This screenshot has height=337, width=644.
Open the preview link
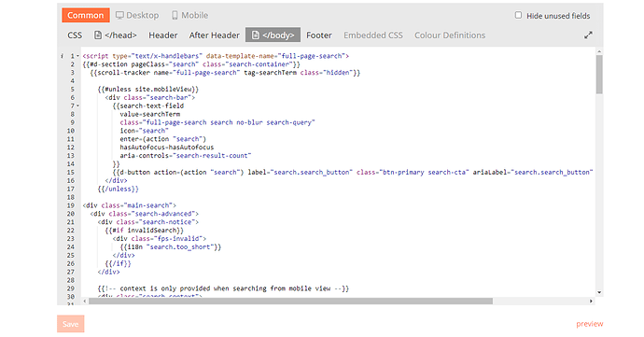tap(590, 324)
